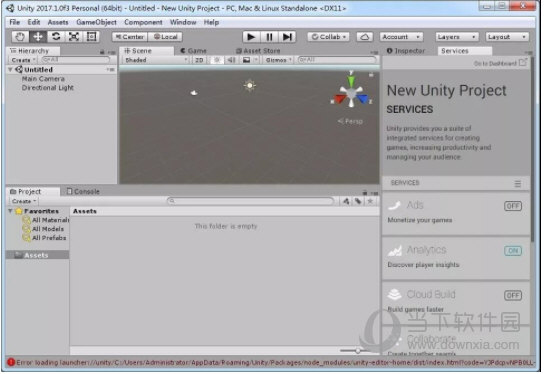Open the cloud Services button
The width and height of the screenshot is (544, 374).
tap(365, 37)
